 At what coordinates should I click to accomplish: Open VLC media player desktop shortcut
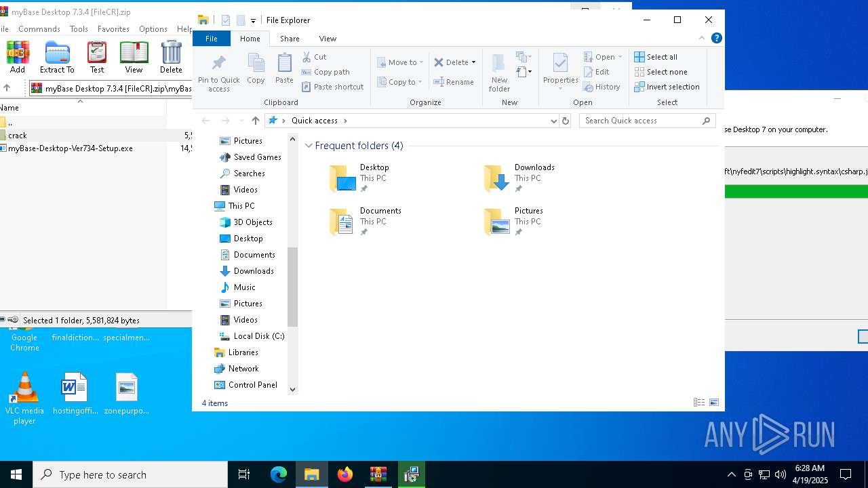click(24, 399)
